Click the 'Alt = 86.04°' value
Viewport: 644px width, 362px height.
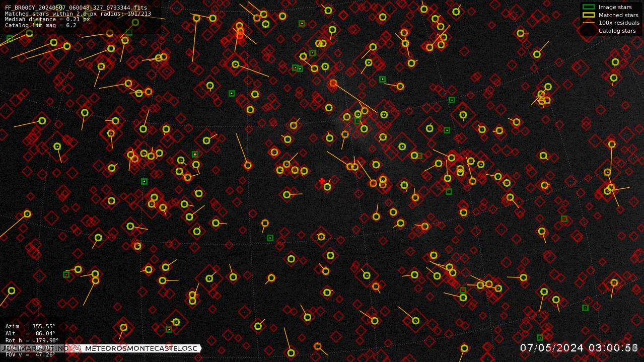pos(30,333)
